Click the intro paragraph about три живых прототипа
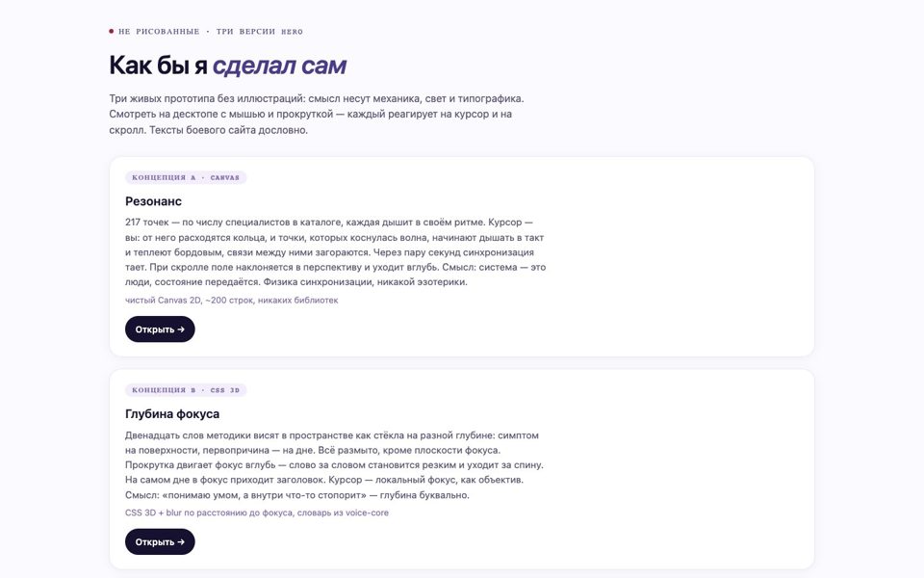924x578 pixels. 317,115
